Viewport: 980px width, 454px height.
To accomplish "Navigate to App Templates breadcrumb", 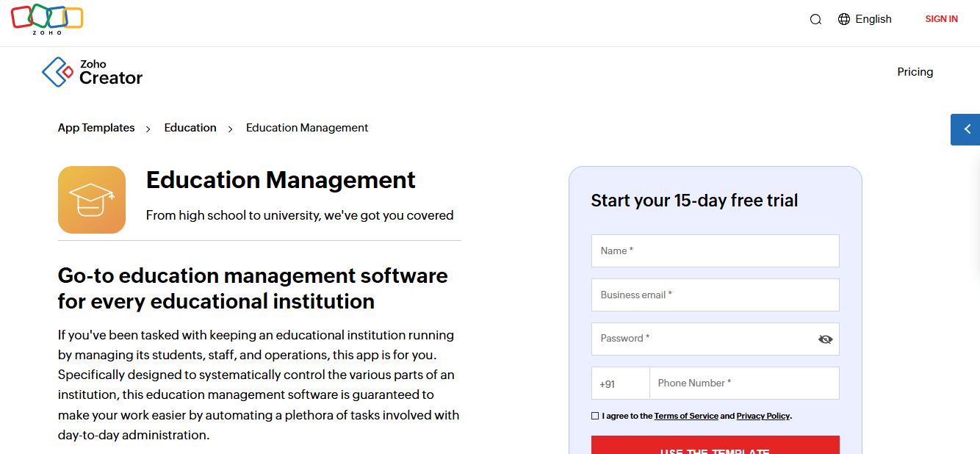I will pos(96,127).
